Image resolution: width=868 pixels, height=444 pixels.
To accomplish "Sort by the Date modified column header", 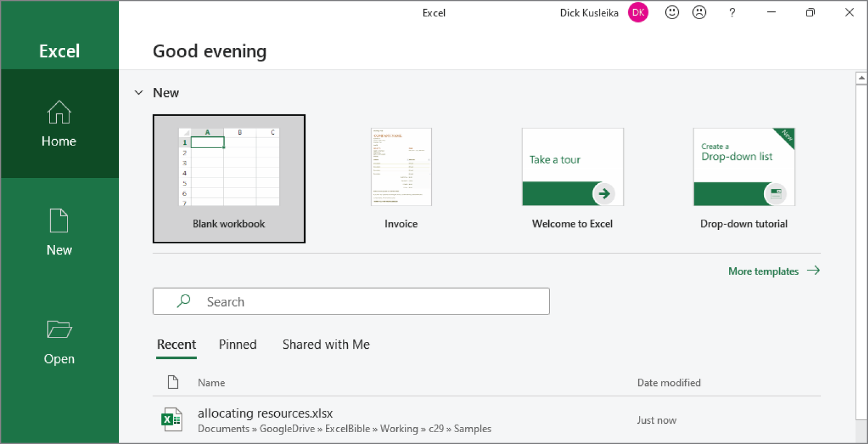I will (669, 383).
